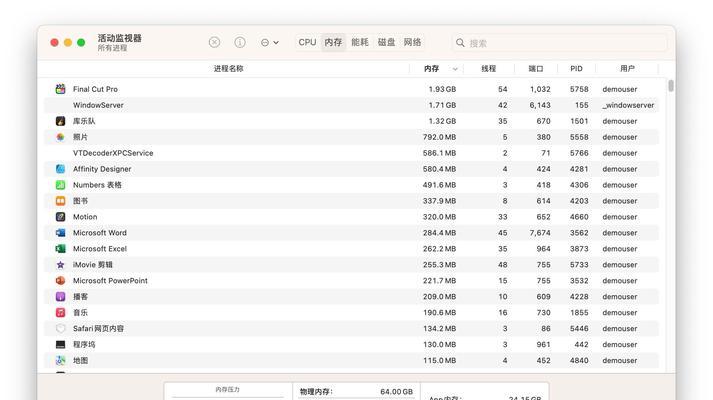Click the 照片 Photos app icon
Screen dimensions: 713x400
[x=60, y=137]
